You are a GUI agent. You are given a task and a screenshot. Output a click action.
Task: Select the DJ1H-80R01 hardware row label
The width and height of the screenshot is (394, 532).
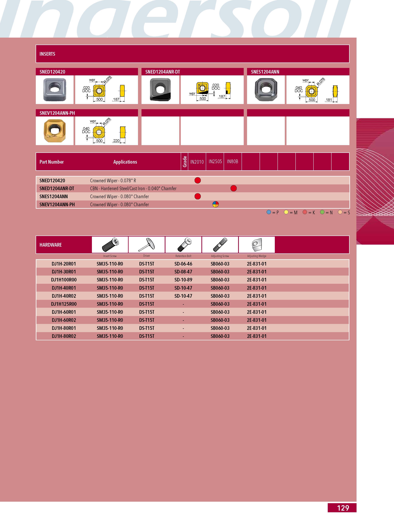tap(64, 328)
